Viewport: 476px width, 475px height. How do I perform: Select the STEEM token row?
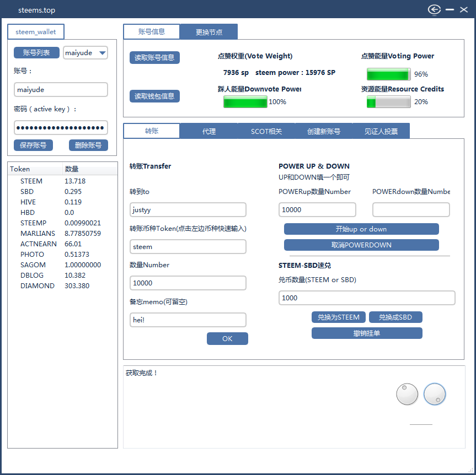[62, 181]
